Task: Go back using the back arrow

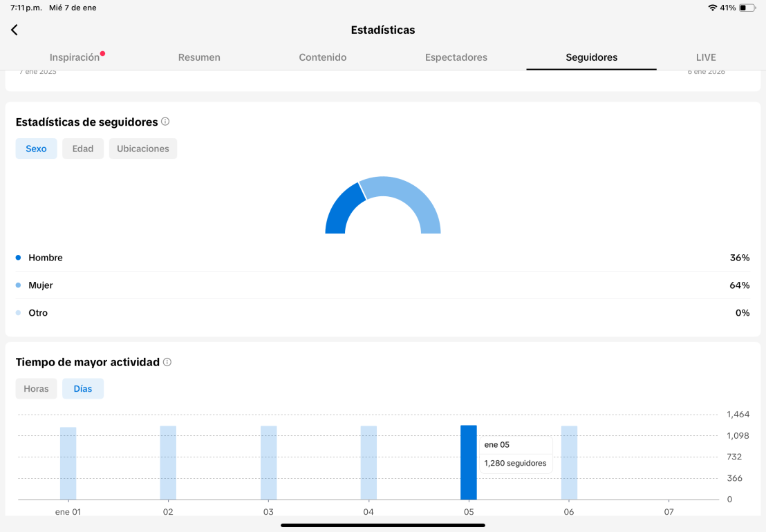Action: coord(14,30)
